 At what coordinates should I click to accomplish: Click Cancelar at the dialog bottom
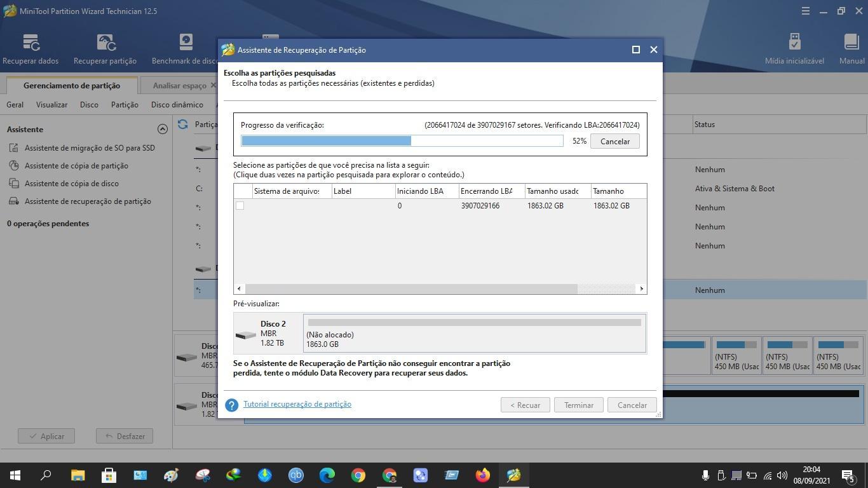(632, 405)
